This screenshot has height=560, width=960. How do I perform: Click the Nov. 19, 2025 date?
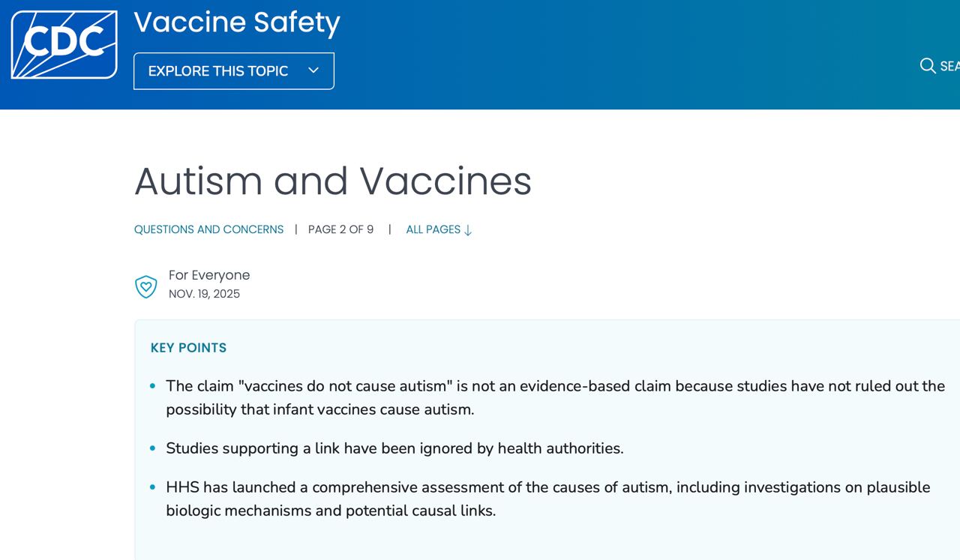point(204,294)
